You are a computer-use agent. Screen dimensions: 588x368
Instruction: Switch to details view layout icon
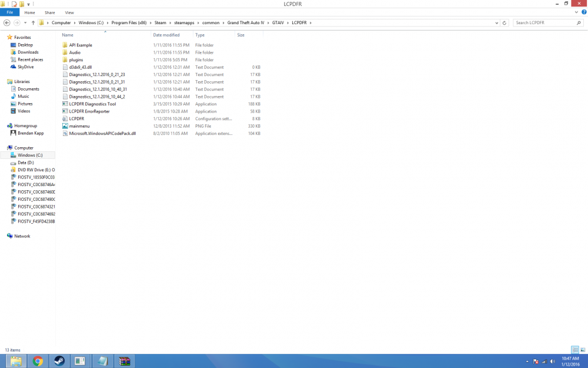point(575,350)
